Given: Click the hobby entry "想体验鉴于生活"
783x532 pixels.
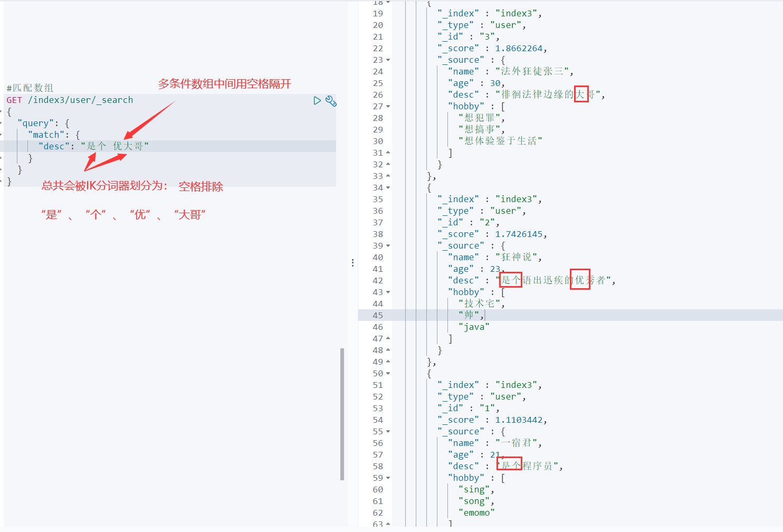Looking at the screenshot, I should pos(500,141).
